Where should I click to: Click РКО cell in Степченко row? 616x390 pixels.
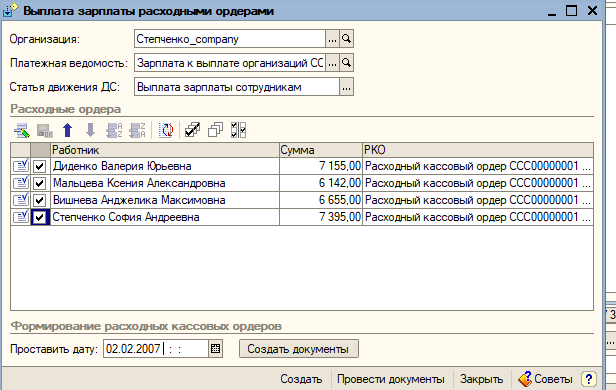(x=478, y=217)
